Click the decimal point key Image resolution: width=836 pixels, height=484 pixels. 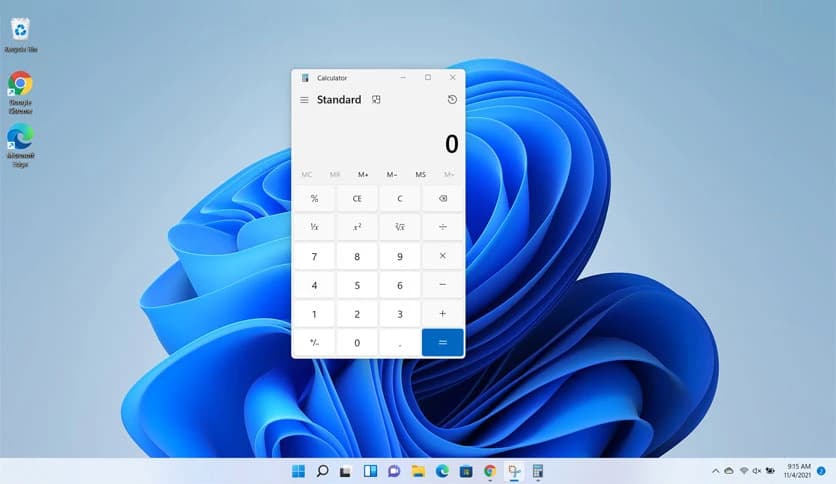click(x=400, y=342)
